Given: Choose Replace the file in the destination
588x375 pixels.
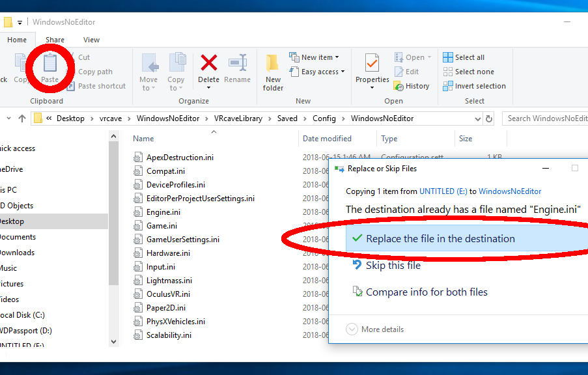Looking at the screenshot, I should 440,239.
